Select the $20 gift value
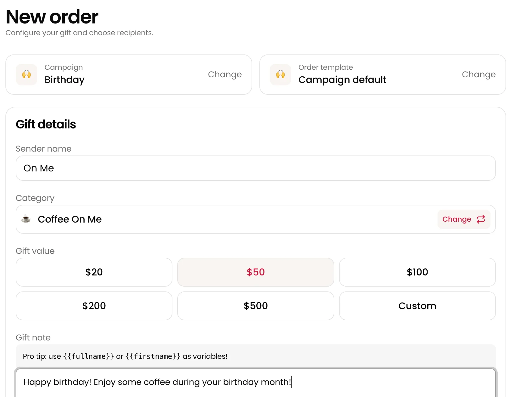The width and height of the screenshot is (532, 397). pyautogui.click(x=94, y=272)
